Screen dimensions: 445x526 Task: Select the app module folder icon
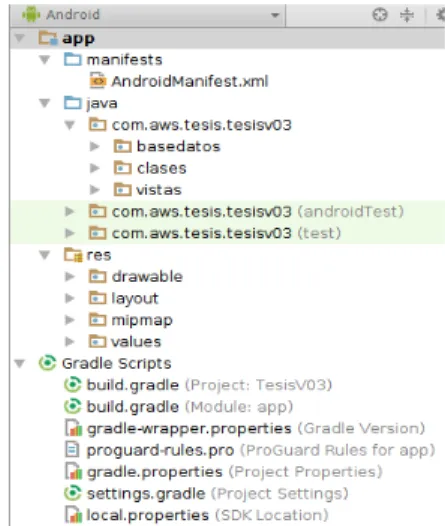point(48,38)
